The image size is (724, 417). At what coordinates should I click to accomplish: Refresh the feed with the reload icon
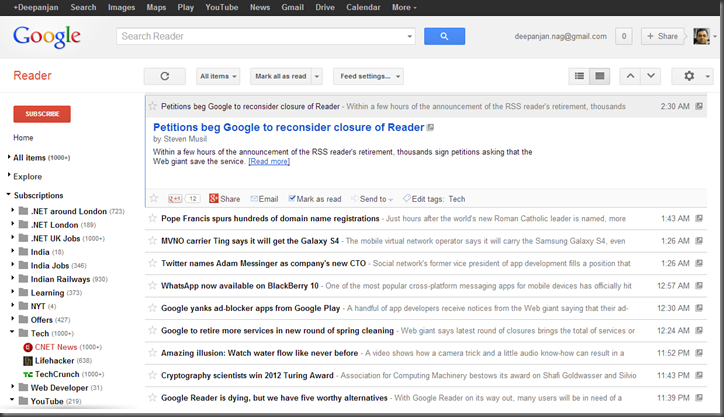165,76
